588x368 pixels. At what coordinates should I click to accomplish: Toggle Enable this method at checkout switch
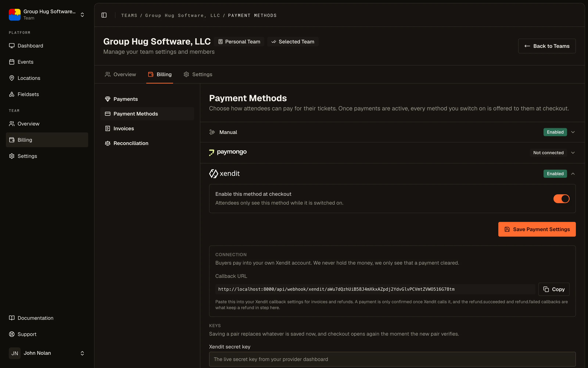561,199
